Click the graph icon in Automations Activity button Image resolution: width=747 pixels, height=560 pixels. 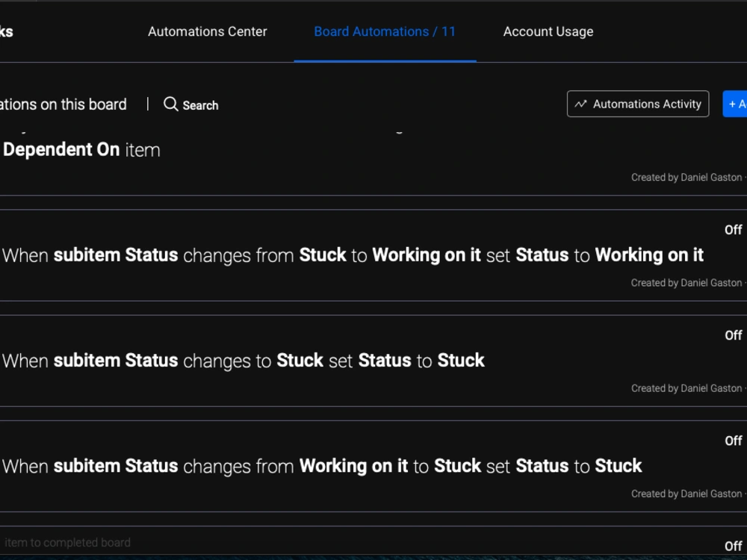click(x=581, y=104)
